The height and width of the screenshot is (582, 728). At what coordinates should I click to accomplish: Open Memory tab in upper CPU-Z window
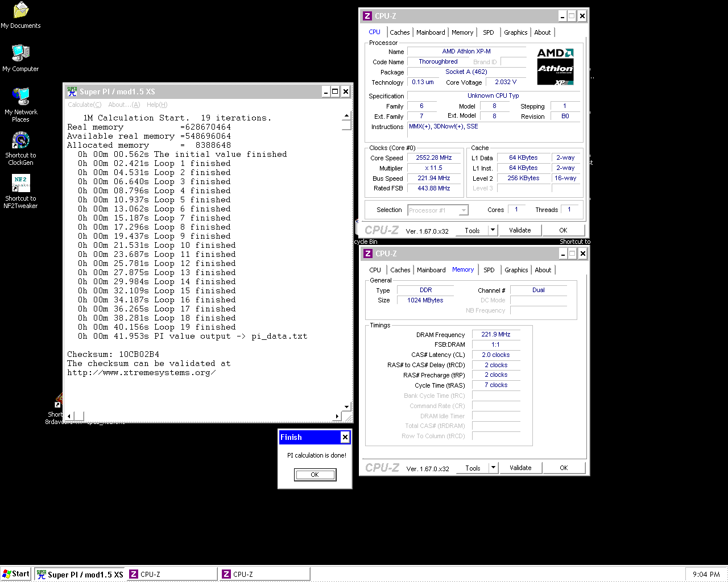[x=462, y=32]
